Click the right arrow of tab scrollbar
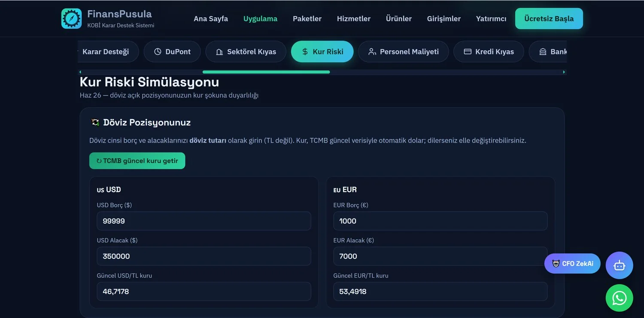Viewport: 644px width, 318px height. pos(564,72)
